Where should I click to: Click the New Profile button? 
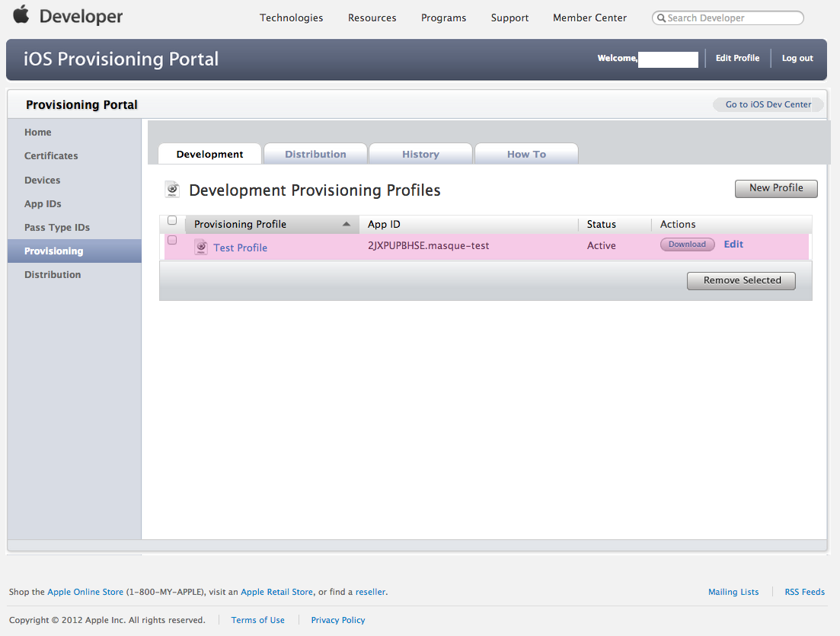776,188
